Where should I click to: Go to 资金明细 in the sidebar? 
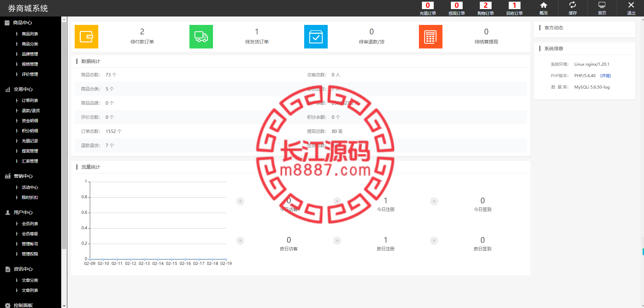30,121
